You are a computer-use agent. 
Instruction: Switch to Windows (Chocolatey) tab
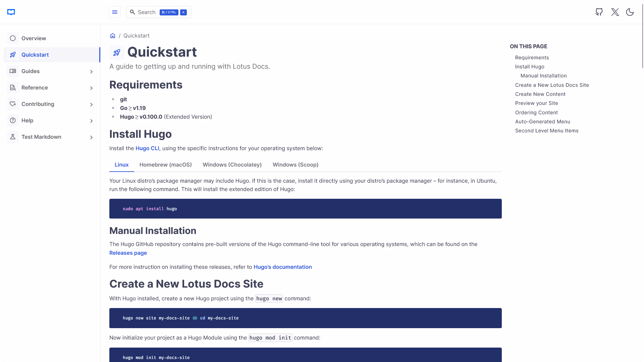pos(232,165)
